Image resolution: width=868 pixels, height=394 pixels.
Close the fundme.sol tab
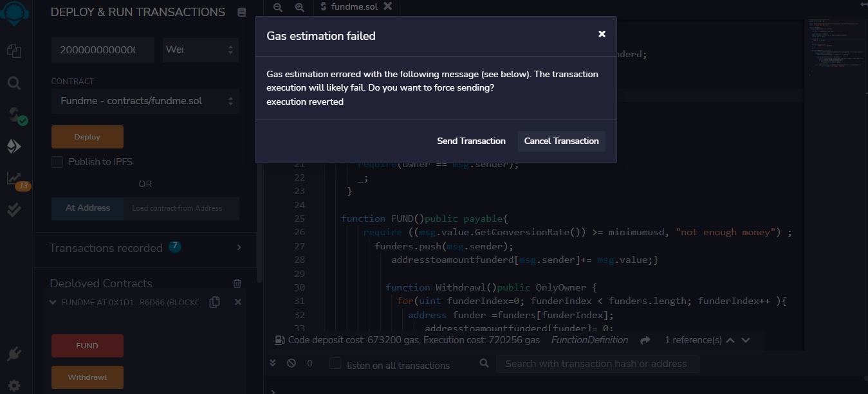(387, 6)
